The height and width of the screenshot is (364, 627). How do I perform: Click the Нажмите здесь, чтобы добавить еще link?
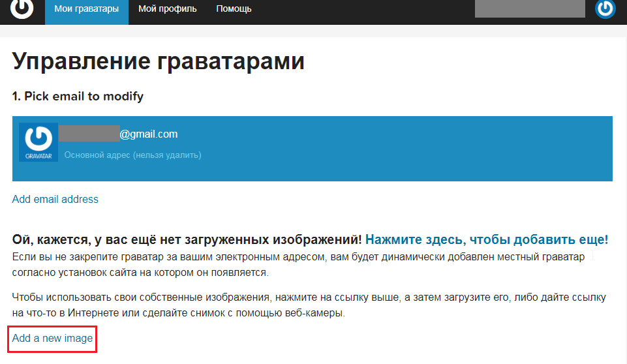[487, 239]
